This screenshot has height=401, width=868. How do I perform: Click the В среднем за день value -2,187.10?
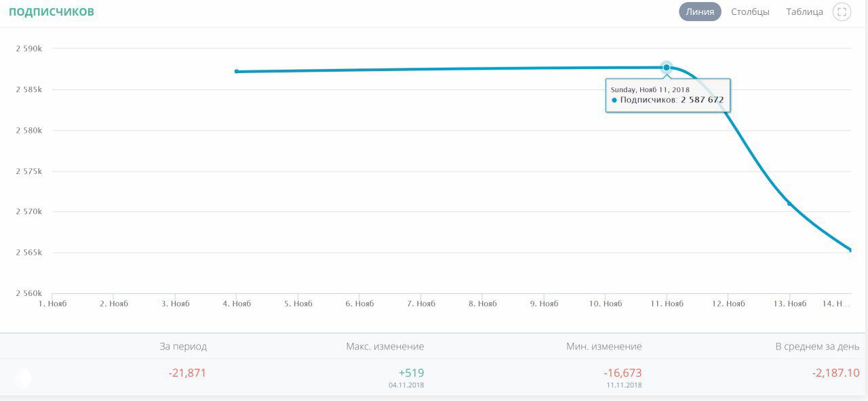point(835,373)
